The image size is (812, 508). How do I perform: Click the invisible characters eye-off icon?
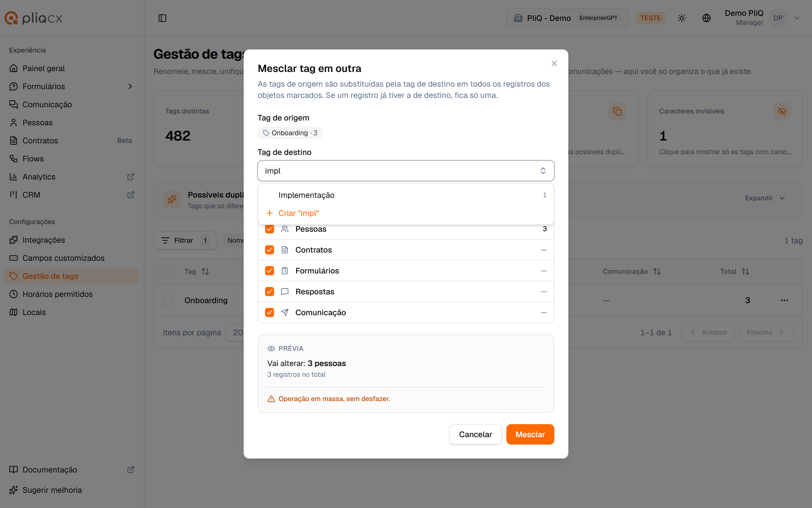click(x=782, y=111)
